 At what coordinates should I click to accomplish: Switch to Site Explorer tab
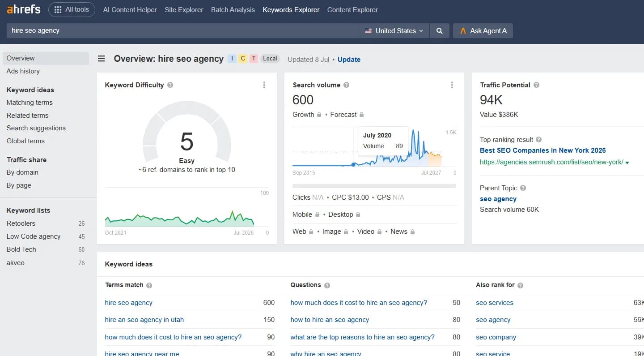(184, 9)
